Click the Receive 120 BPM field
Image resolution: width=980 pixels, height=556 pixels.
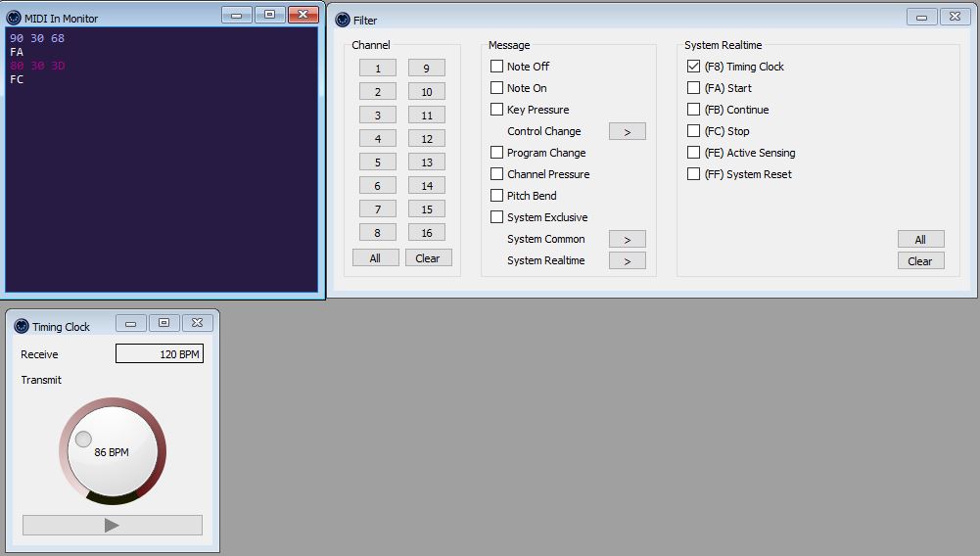pos(160,353)
